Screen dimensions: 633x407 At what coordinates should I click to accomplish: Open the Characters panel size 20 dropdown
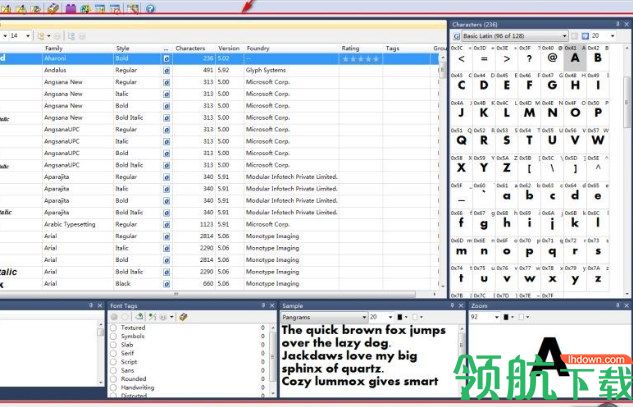pyautogui.click(x=612, y=36)
